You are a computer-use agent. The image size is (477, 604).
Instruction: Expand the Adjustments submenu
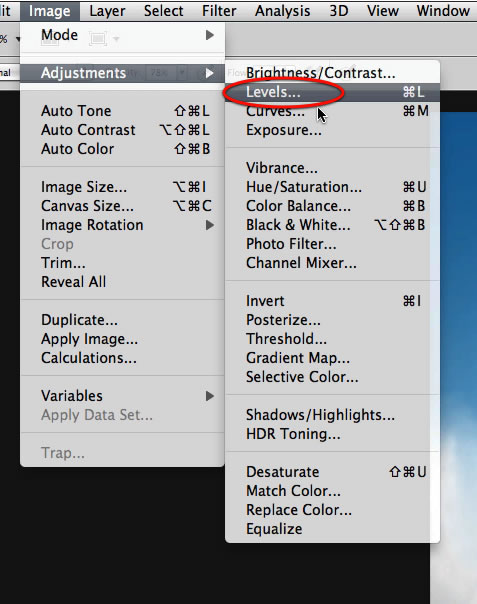(x=123, y=73)
